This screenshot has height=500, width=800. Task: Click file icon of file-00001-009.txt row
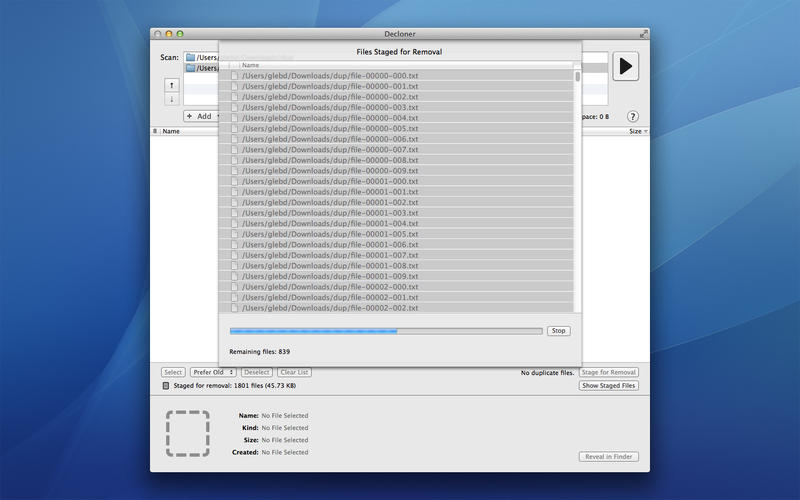click(x=235, y=276)
